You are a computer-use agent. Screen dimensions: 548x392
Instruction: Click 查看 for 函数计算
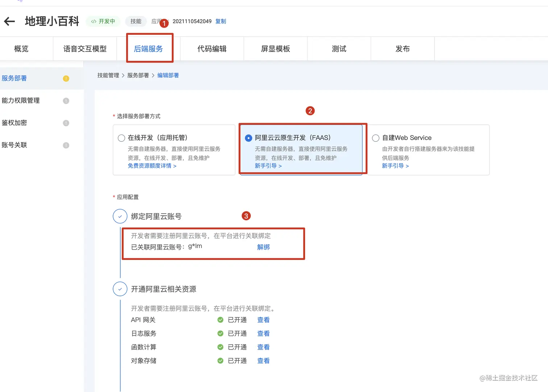point(263,347)
